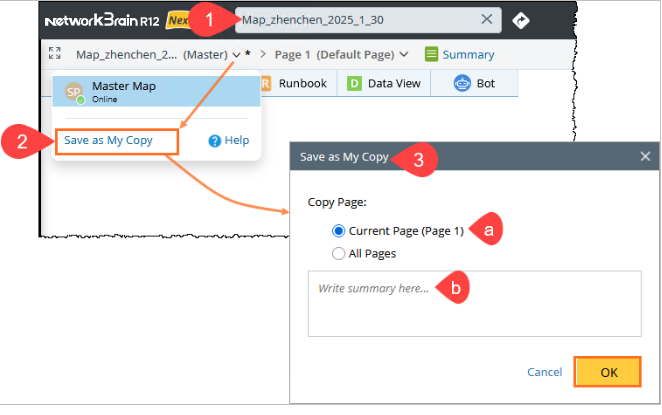Toggle the fullscreen expand icon
The image size is (662, 415).
point(54,53)
